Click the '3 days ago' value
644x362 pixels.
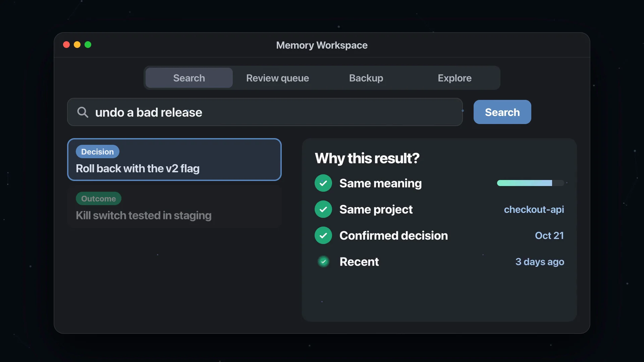click(x=540, y=262)
